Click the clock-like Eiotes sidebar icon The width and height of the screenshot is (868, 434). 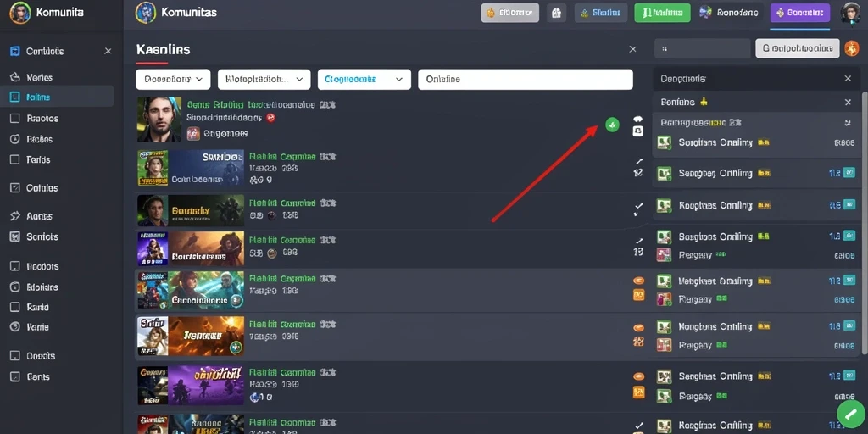click(x=15, y=140)
